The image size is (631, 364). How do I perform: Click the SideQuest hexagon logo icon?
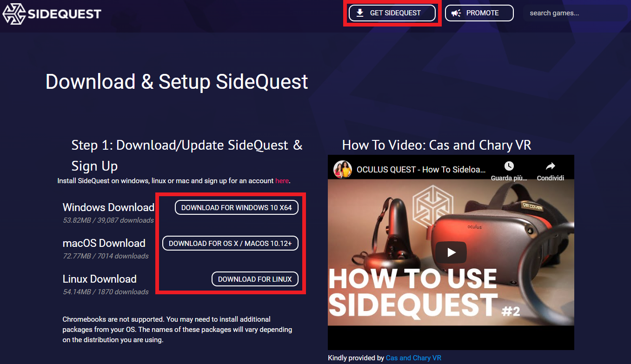pos(14,13)
